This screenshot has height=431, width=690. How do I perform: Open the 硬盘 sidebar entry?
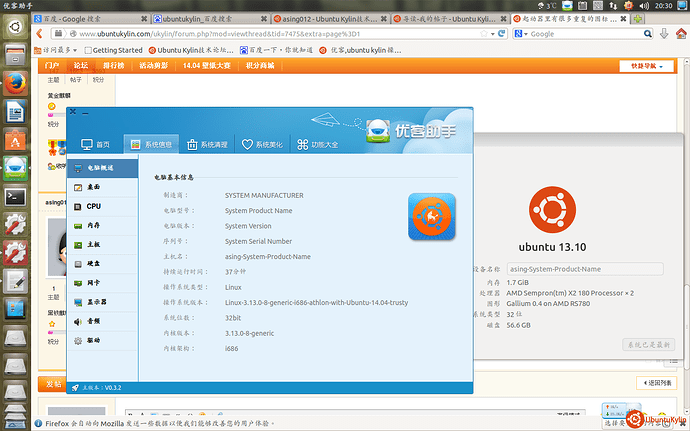coord(103,264)
